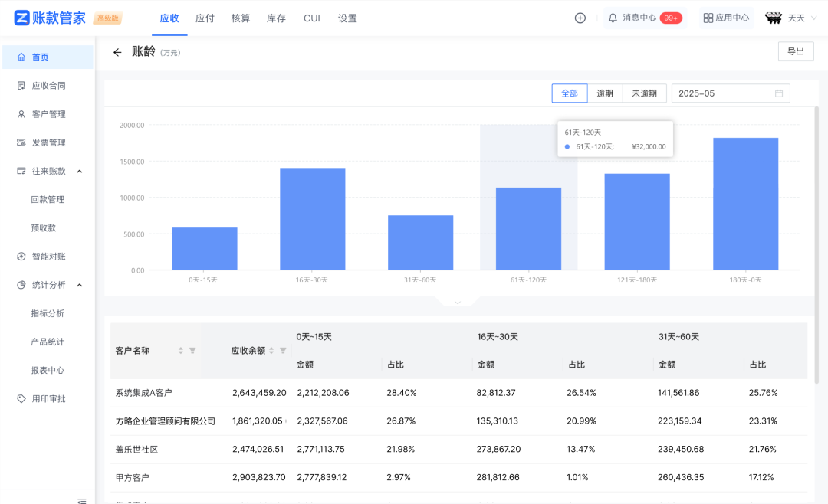828x504 pixels.
Task: Click the 导出 export button
Action: click(x=796, y=51)
